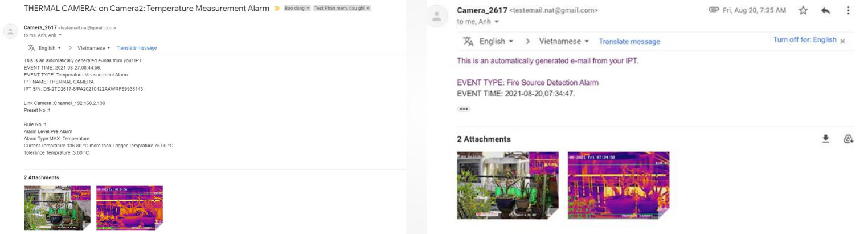Star the Fire Source Detection email

tap(803, 10)
